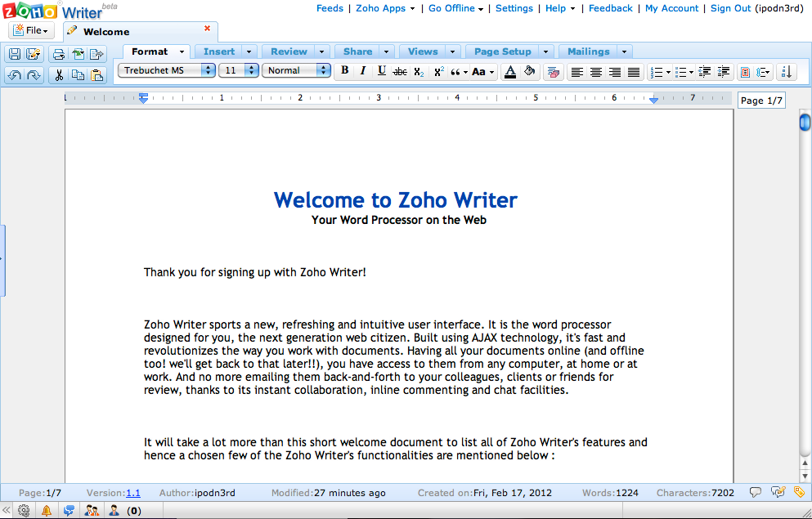Viewport: 812px width, 519px height.
Task: Open version 1.1 link in status bar
Action: [x=133, y=493]
